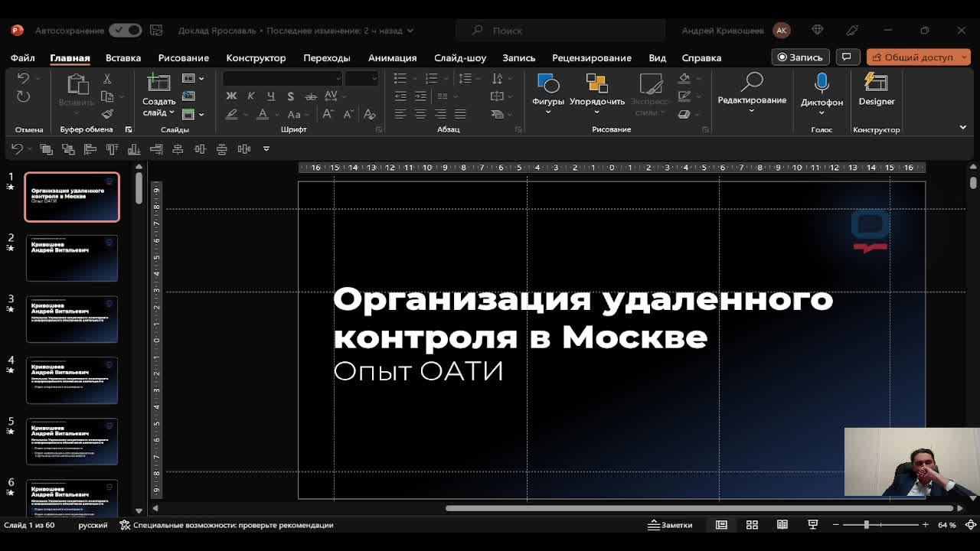
Task: Click the Заметки notes button
Action: 671,525
